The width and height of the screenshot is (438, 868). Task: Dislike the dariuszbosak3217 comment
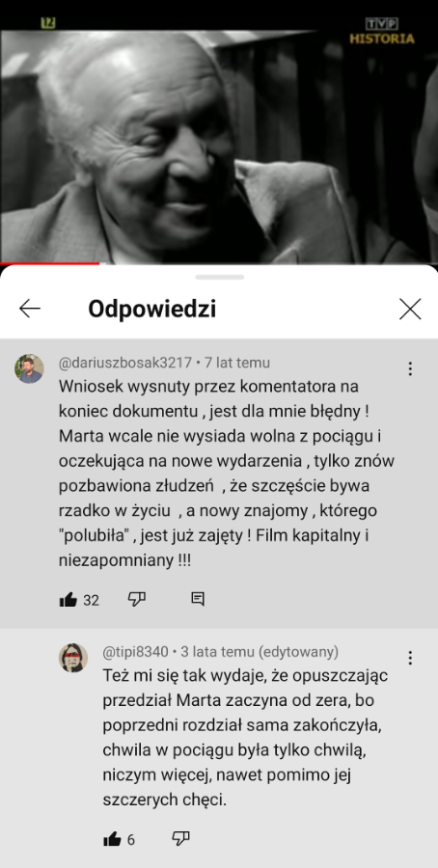(x=137, y=599)
